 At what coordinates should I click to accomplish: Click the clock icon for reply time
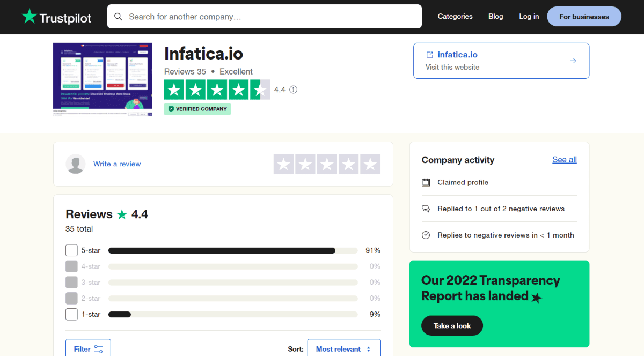coord(426,235)
